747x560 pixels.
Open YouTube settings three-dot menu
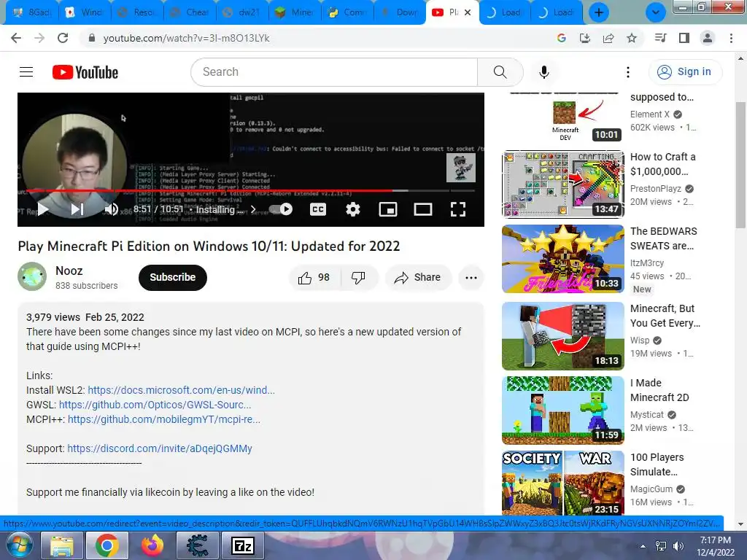click(628, 72)
